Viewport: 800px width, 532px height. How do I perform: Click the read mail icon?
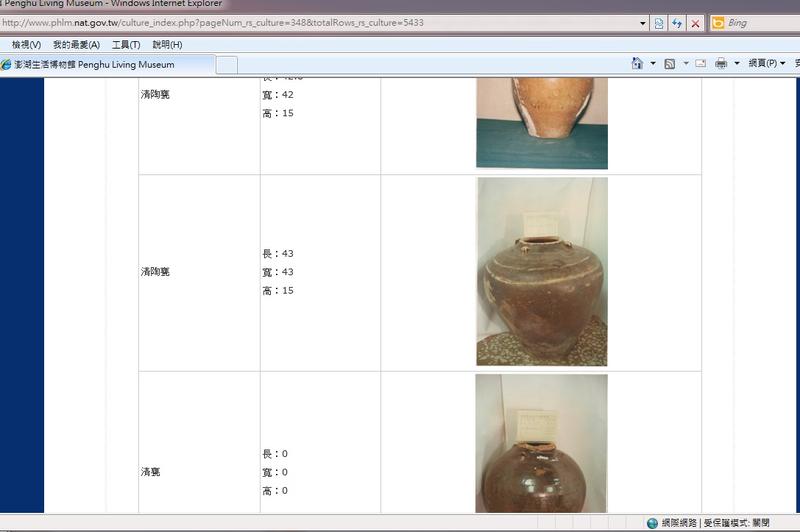[x=701, y=63]
